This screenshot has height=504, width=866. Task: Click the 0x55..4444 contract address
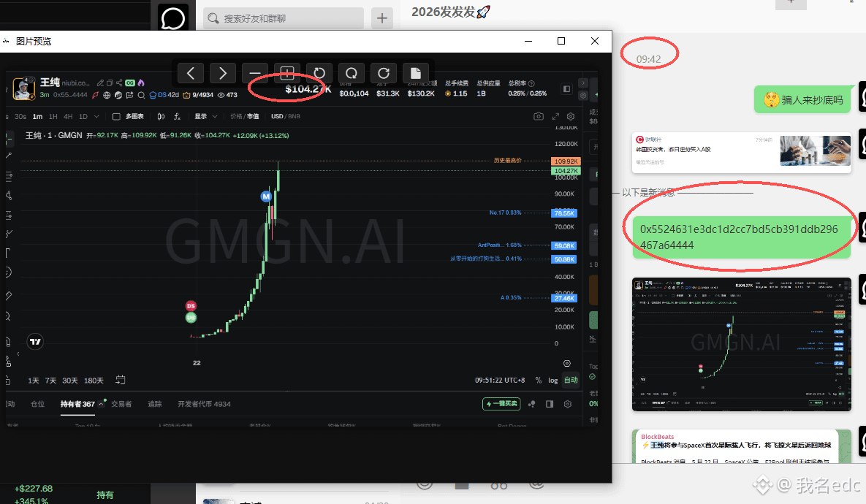[70, 95]
